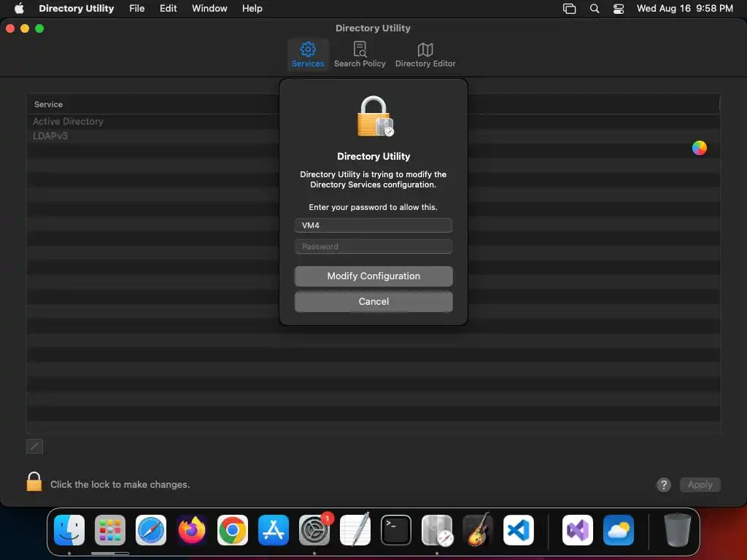
Task: Open the Help menu
Action: click(252, 9)
